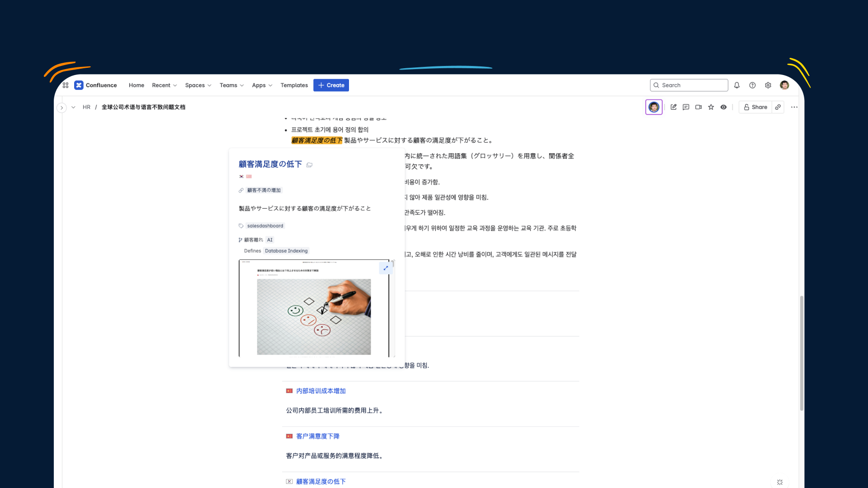This screenshot has width=868, height=488.
Task: Click into the Search field
Action: click(x=692, y=85)
